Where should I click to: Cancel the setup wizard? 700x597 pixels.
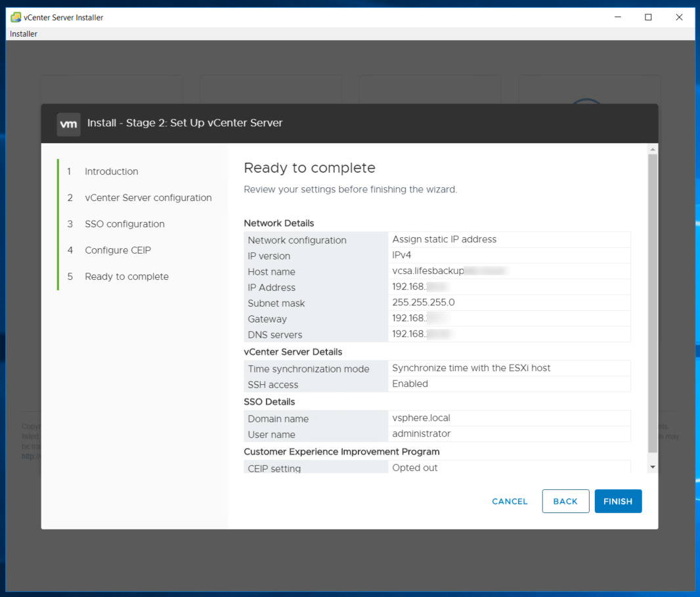(510, 501)
